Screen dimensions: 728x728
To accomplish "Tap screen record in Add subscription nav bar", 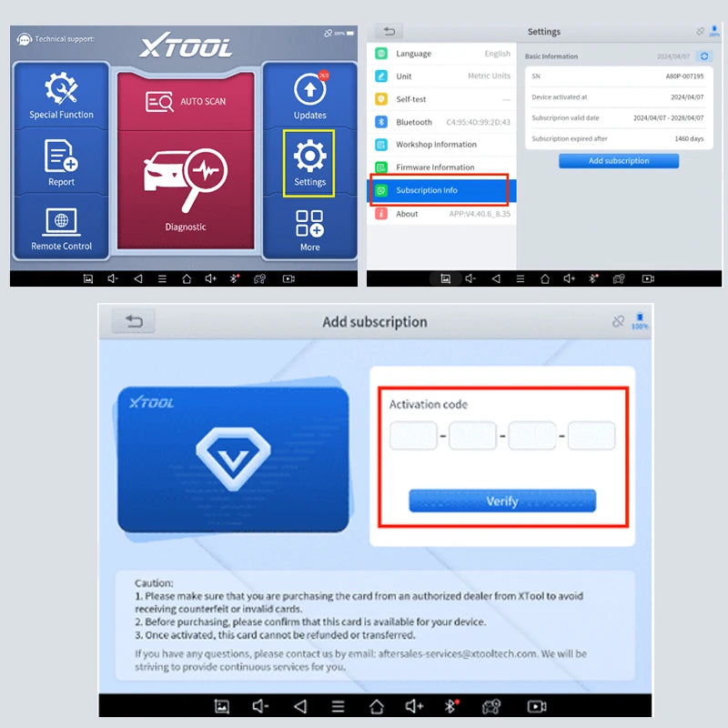I will click(537, 706).
